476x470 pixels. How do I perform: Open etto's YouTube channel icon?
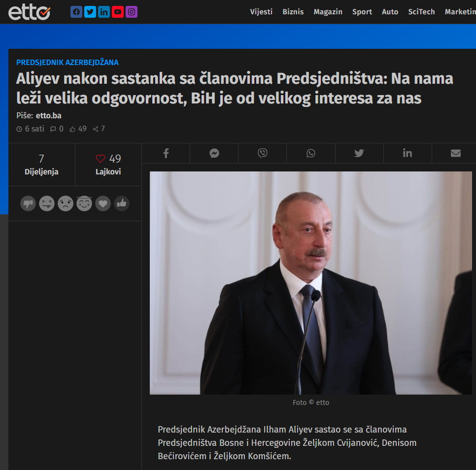coord(117,12)
